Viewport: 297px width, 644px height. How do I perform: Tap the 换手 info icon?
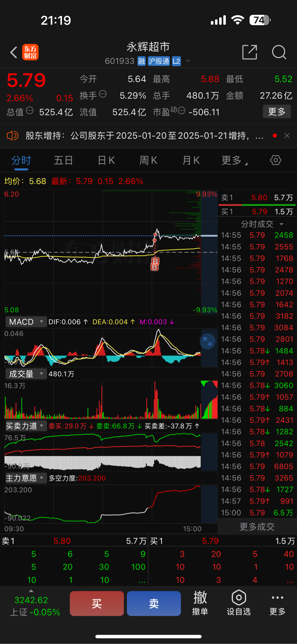pos(103,94)
